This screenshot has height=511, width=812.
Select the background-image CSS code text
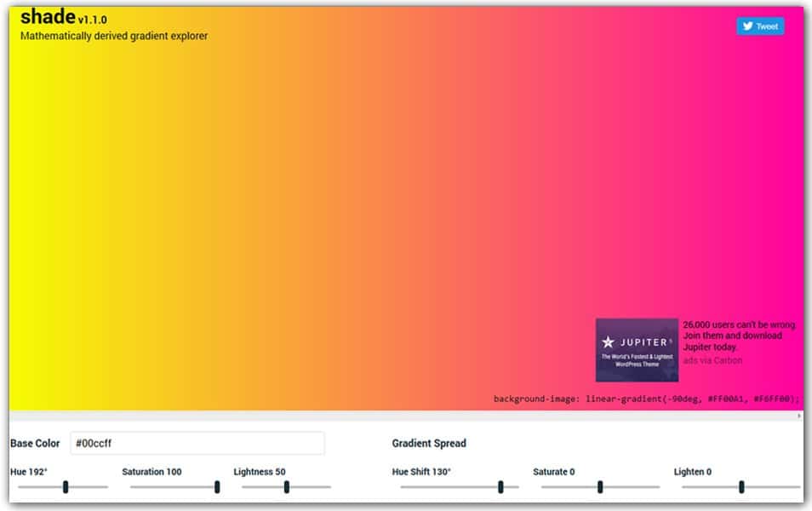coord(643,397)
